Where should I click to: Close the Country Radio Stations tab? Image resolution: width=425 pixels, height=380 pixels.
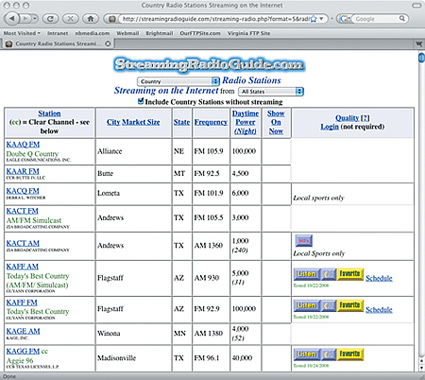(108, 44)
